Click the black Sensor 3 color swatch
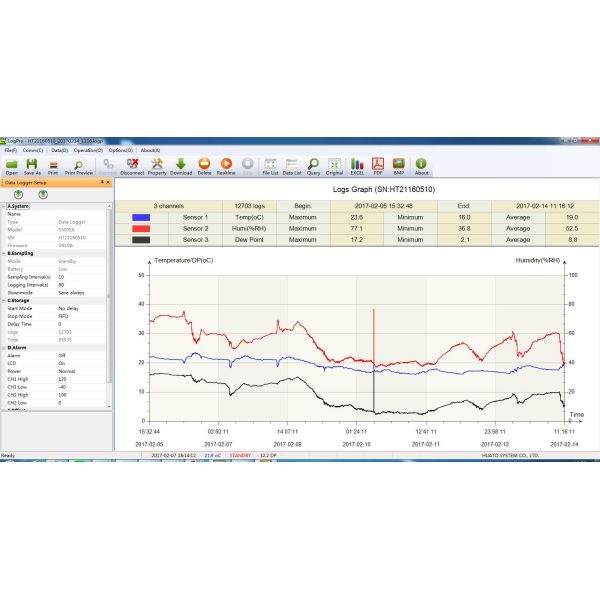Viewport: 600px width, 600px height. click(141, 240)
